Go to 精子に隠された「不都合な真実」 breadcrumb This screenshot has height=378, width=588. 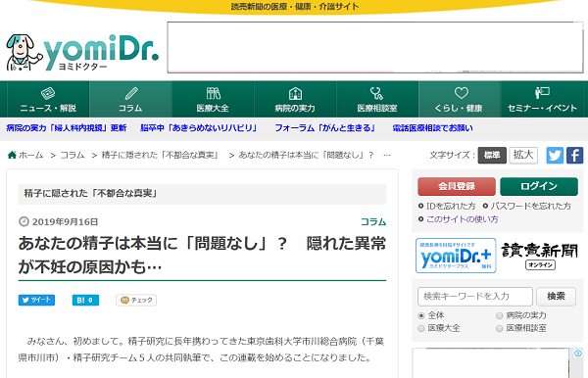coord(160,155)
